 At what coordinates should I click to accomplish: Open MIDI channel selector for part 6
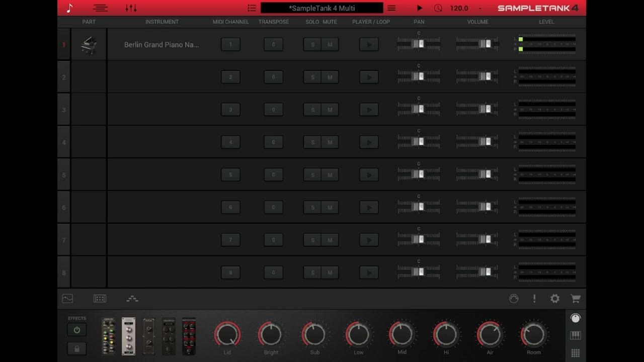tap(230, 207)
